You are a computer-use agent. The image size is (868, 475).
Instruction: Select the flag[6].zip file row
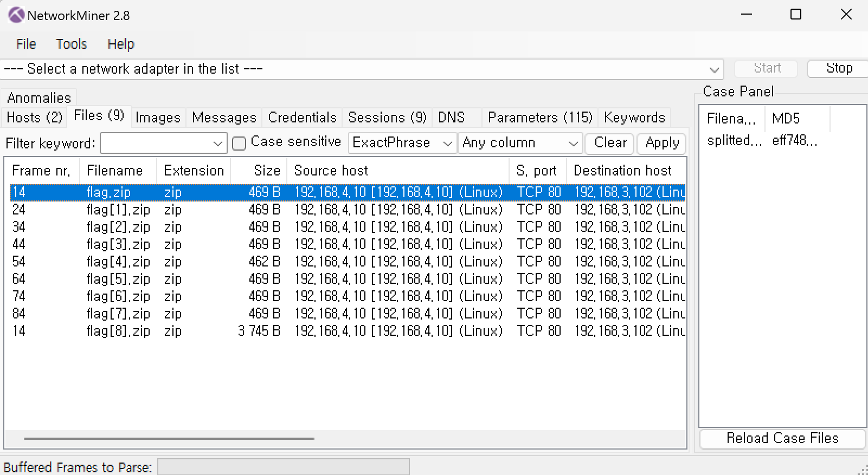348,296
